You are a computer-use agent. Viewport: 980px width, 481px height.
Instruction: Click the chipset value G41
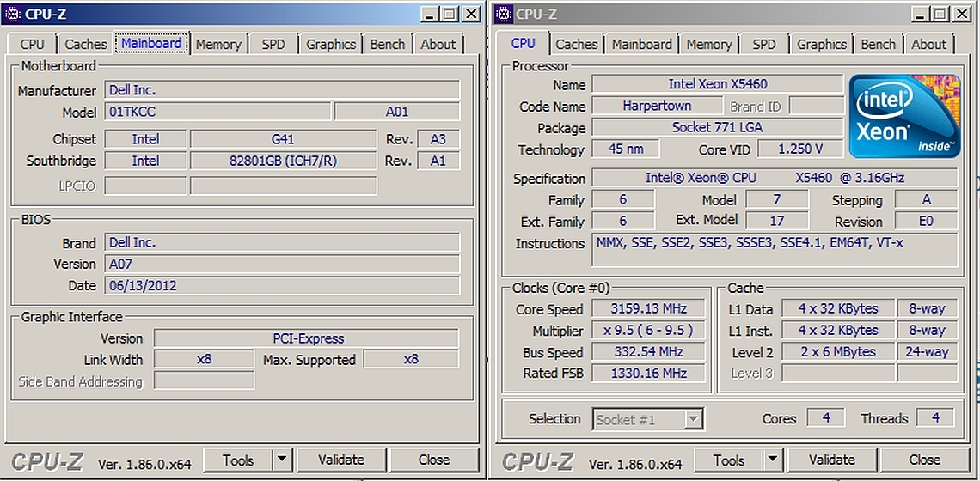tap(283, 138)
